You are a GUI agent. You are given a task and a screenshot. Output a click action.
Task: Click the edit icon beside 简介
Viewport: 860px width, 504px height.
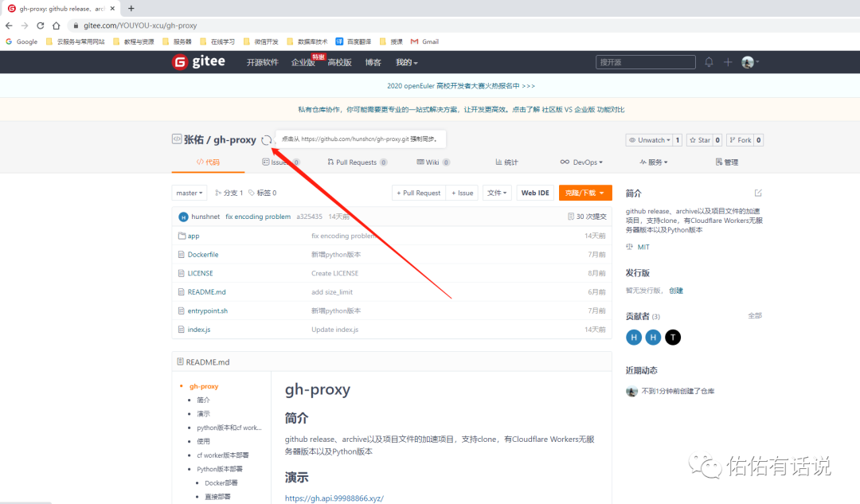point(758,193)
